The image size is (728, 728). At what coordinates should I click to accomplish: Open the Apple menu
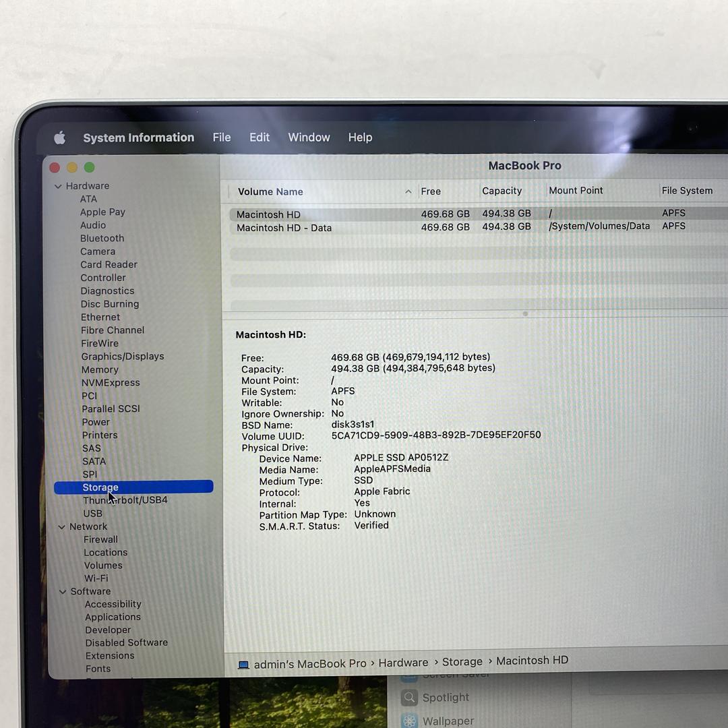click(x=59, y=138)
